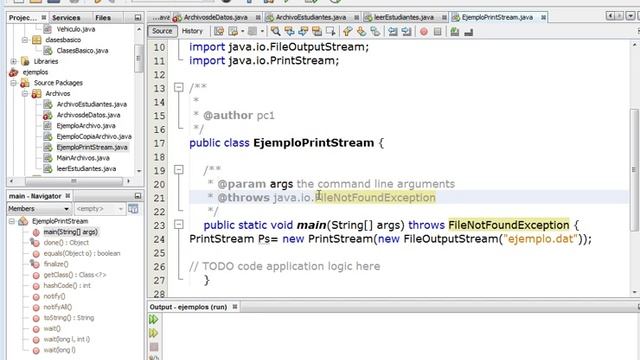The image size is (640, 360).
Task: Toggle Highlight Search icon
Action: click(x=317, y=31)
